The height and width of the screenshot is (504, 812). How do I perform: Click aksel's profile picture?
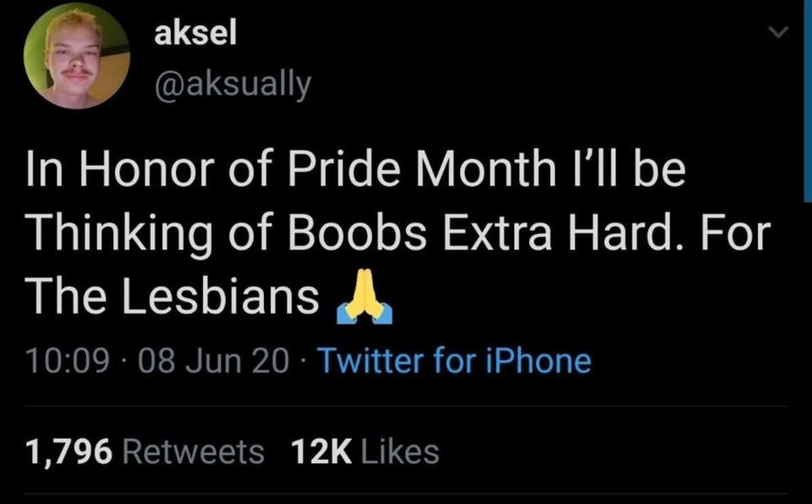coord(76,55)
